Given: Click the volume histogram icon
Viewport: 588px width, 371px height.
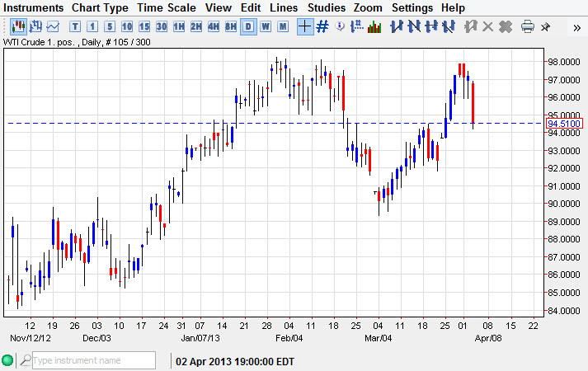Looking at the screenshot, I should click(x=374, y=26).
